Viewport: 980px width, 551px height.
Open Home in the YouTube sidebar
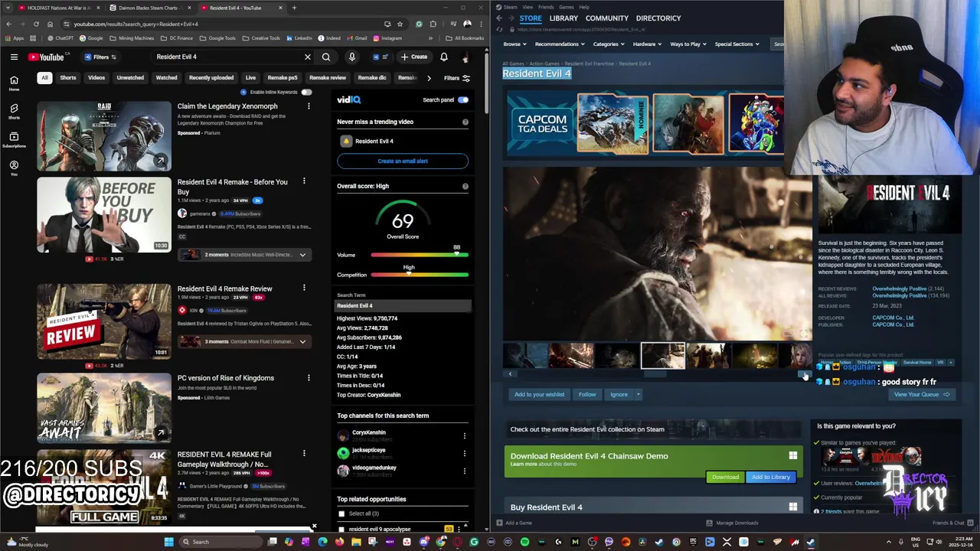tap(14, 83)
